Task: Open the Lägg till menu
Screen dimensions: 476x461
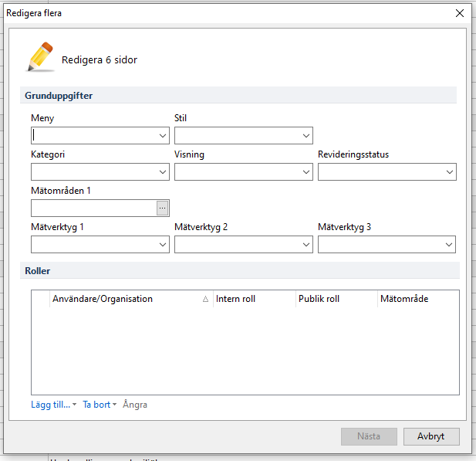Action: (53, 405)
